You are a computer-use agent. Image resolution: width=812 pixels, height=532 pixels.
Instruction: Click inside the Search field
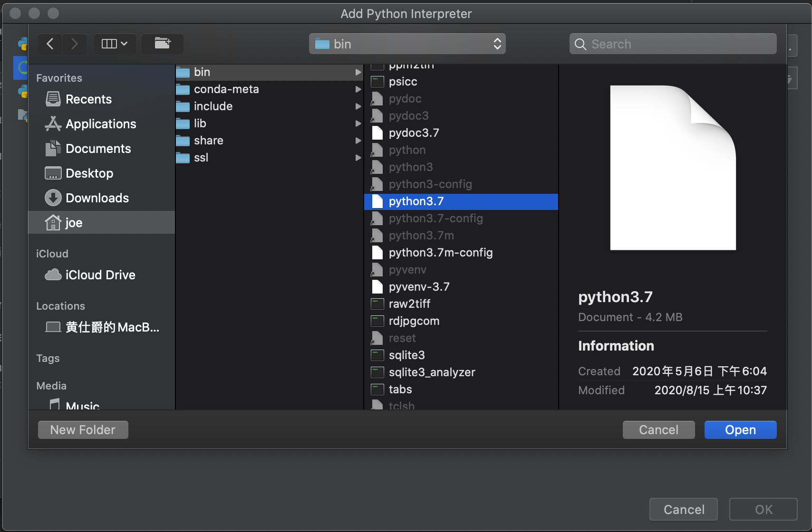pyautogui.click(x=672, y=44)
